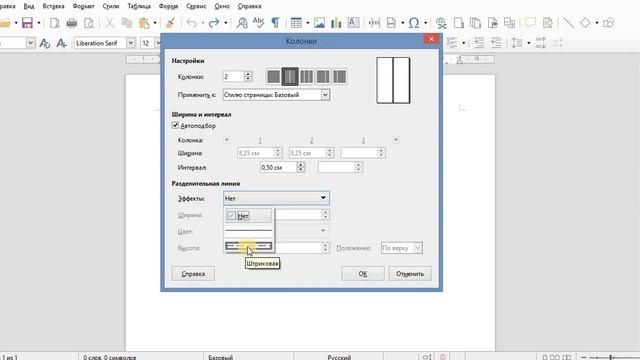Choose Нет in line style list
The image size is (640, 360).
[x=249, y=216]
